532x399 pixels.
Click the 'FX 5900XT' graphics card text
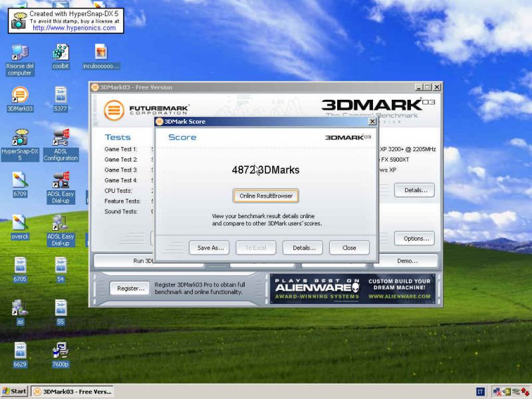[395, 160]
